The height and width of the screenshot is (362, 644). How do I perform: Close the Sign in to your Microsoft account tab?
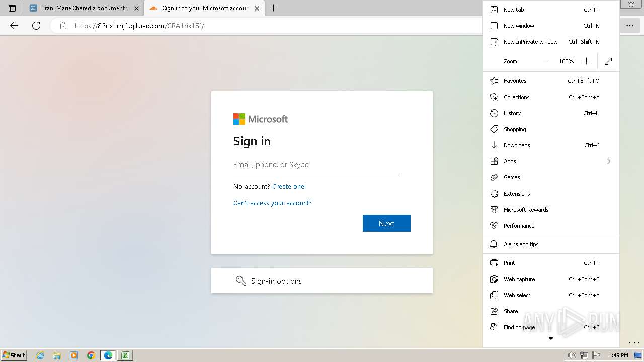257,8
